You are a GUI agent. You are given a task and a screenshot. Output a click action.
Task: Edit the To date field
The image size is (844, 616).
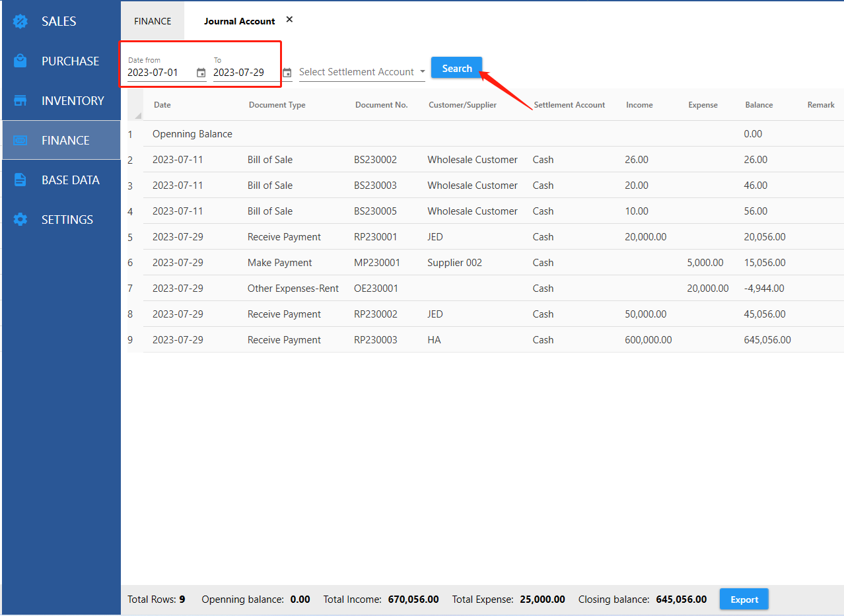[x=243, y=73]
